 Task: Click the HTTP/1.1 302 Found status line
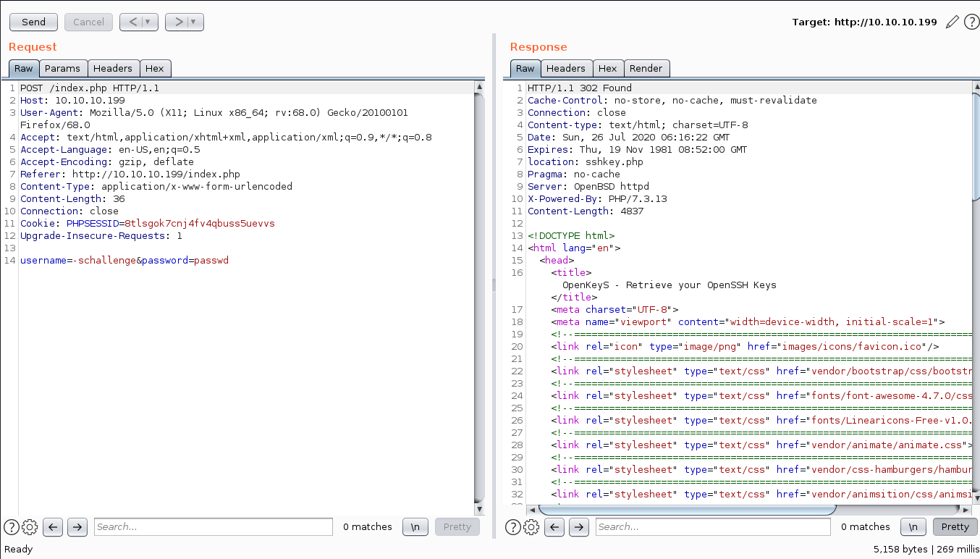[580, 88]
